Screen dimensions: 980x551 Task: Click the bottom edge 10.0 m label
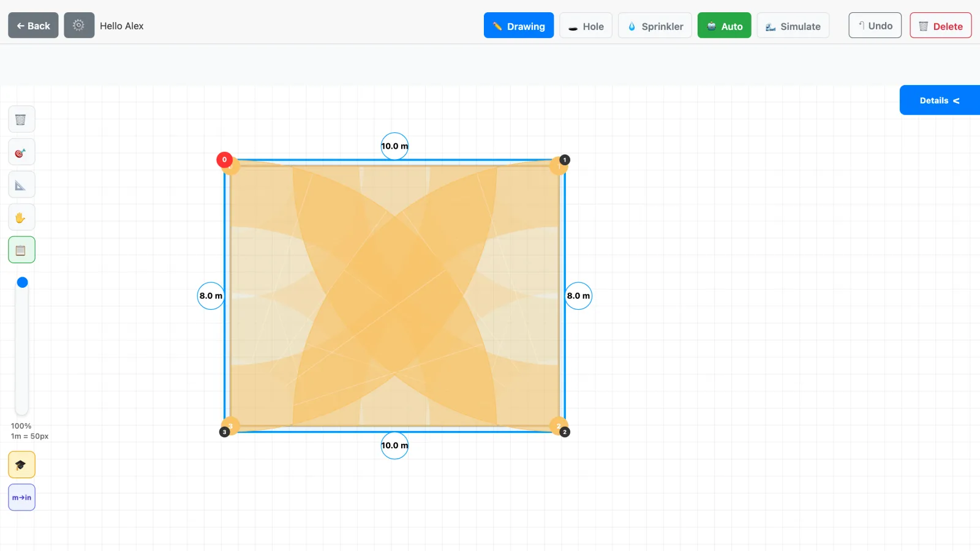coord(394,446)
